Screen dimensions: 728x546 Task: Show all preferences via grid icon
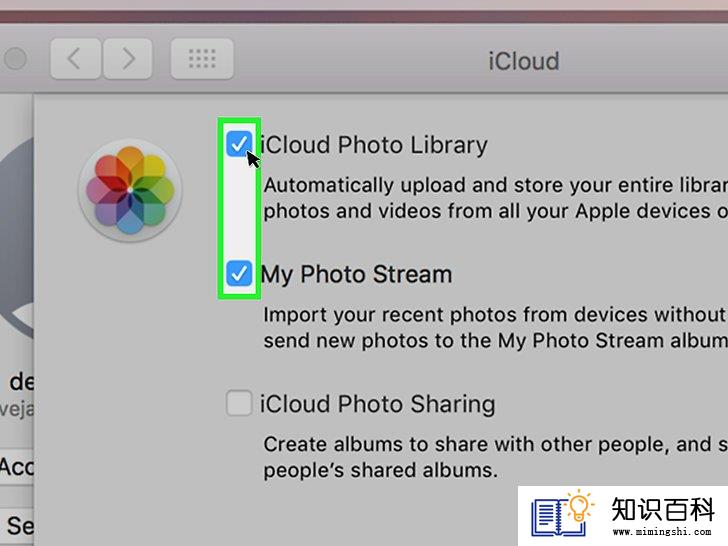[x=202, y=59]
